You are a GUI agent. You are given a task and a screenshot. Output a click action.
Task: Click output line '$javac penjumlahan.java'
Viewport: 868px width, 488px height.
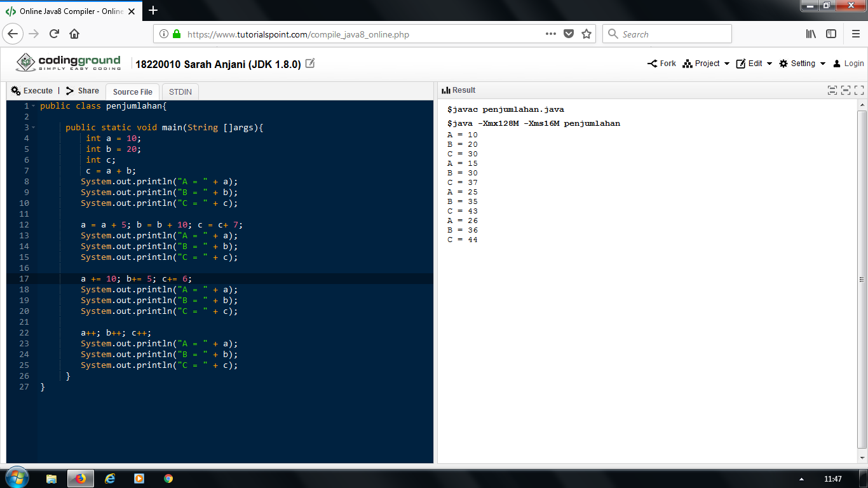click(x=506, y=109)
